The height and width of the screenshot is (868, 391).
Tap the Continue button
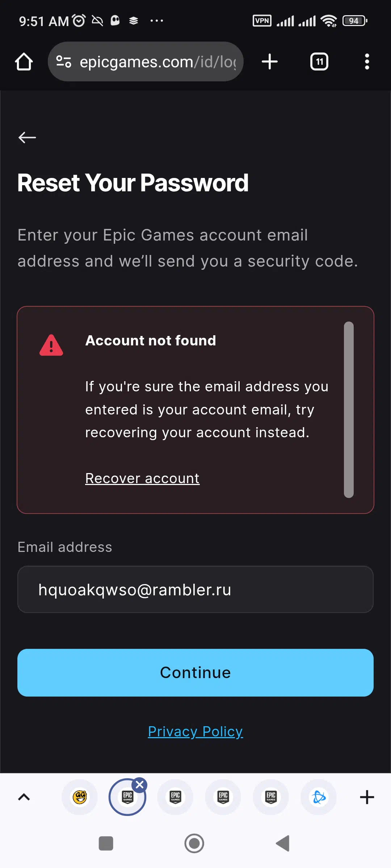click(195, 673)
